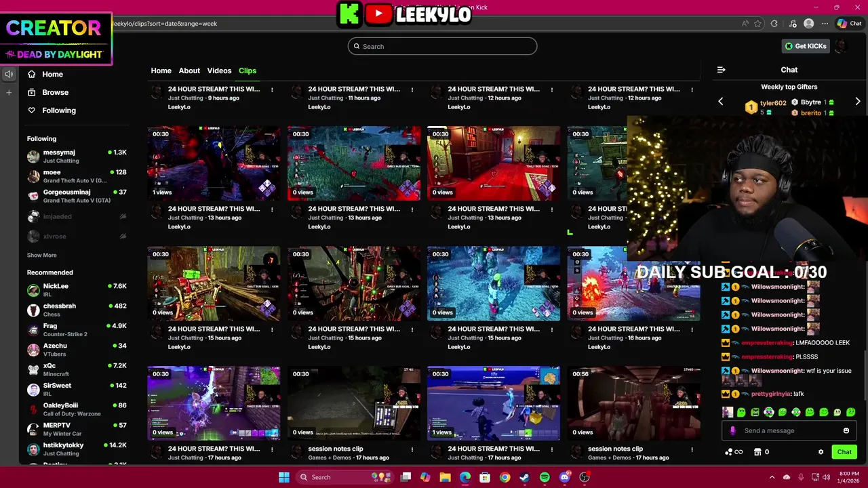868x488 pixels.
Task: Open the 00:56 session notes clip thumbnail
Action: pyautogui.click(x=633, y=403)
